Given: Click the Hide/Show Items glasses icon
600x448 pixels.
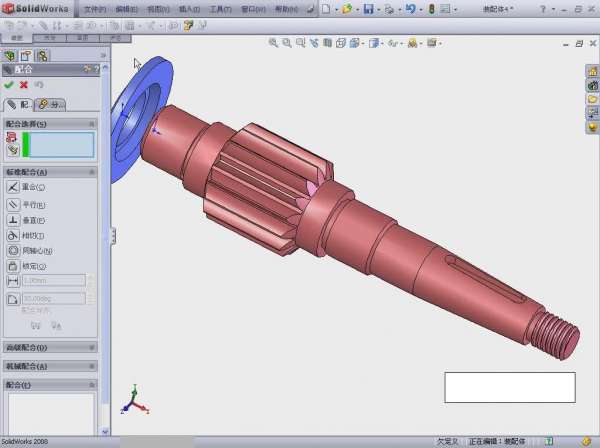Looking at the screenshot, I should 393,43.
